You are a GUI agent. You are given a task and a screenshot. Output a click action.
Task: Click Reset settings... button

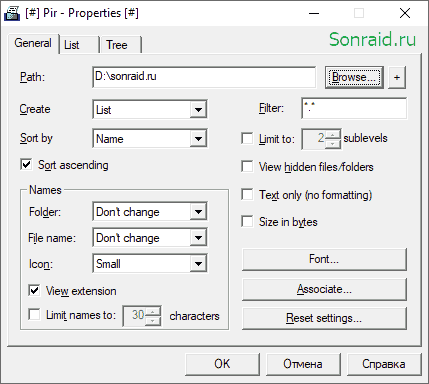(324, 318)
